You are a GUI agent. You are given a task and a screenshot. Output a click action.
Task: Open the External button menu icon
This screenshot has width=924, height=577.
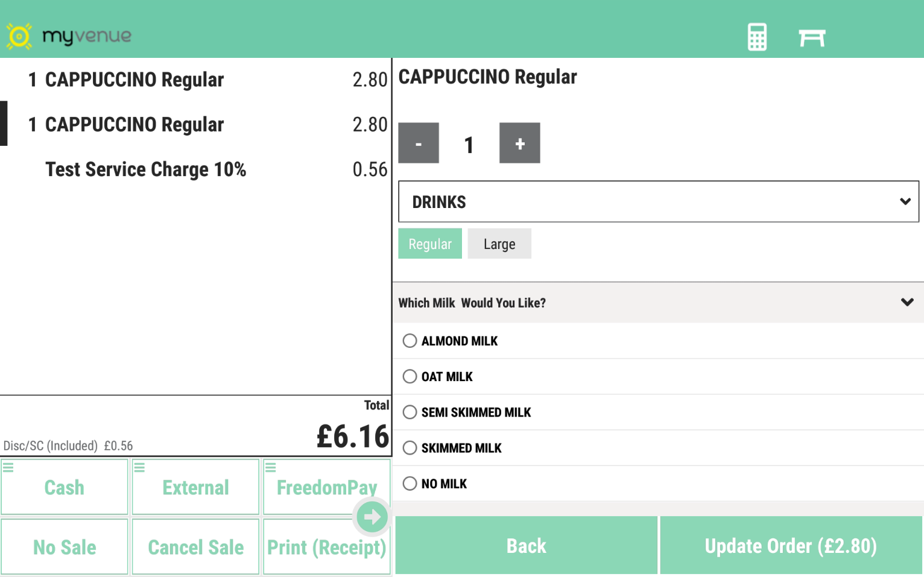(139, 467)
